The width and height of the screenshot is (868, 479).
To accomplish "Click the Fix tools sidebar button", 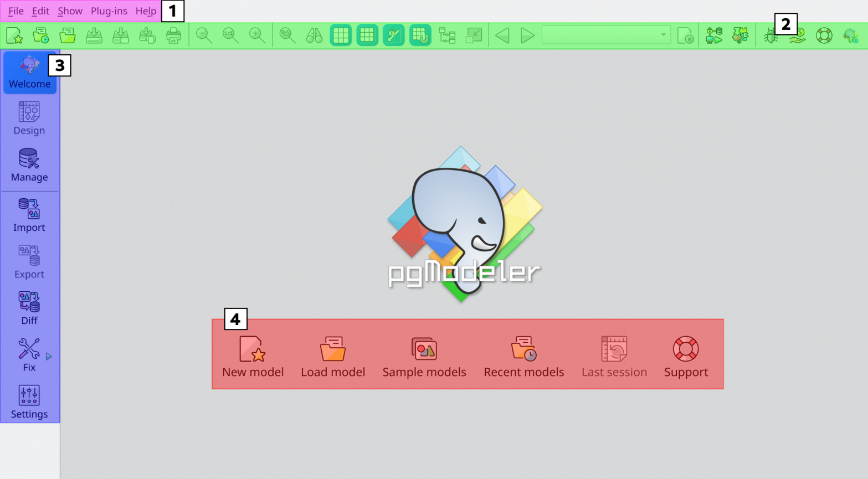I will point(29,355).
